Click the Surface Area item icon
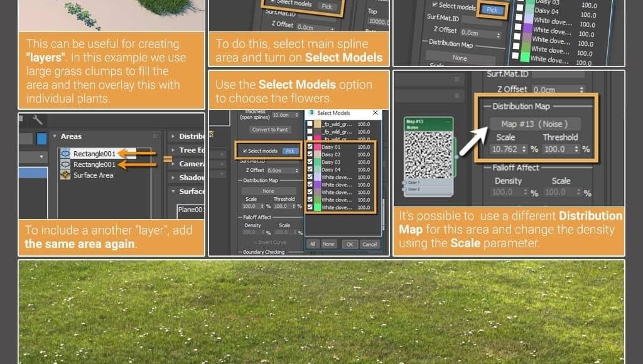This screenshot has height=364, width=643. [x=65, y=175]
